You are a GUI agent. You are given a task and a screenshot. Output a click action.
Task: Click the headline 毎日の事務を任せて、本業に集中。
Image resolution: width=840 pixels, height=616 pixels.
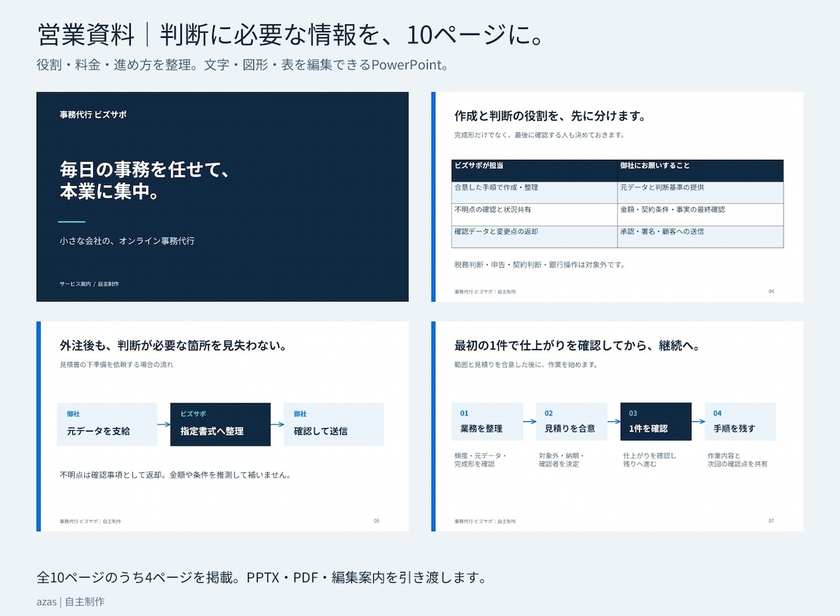click(145, 180)
